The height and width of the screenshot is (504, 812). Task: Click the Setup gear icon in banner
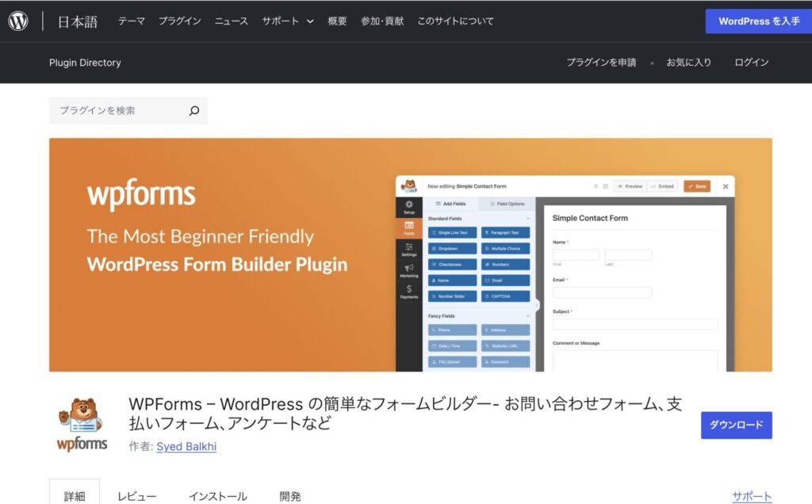click(x=409, y=206)
